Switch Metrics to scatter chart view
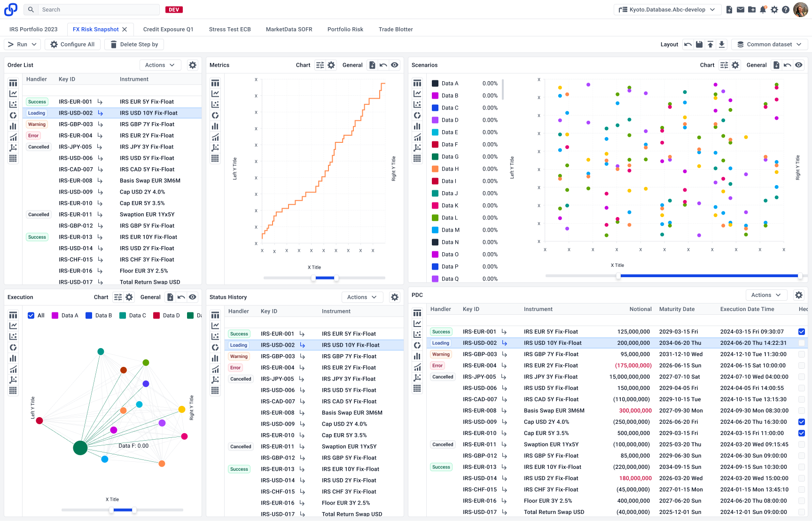 (x=215, y=105)
